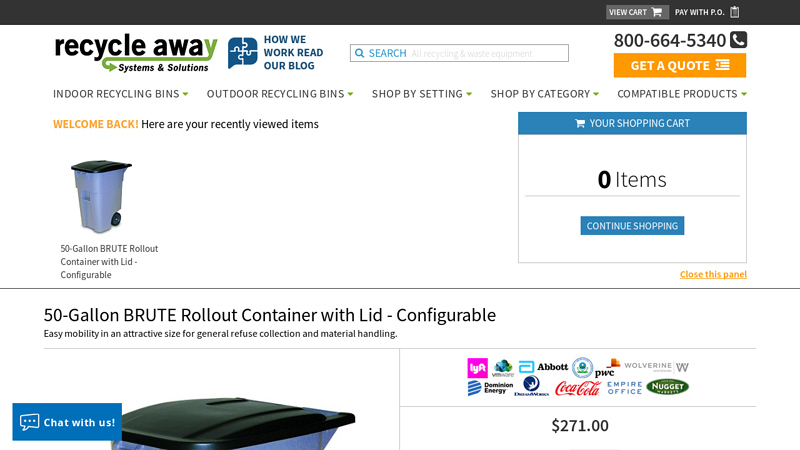Expand the Shop By Setting dropdown
800x450 pixels.
click(x=422, y=94)
